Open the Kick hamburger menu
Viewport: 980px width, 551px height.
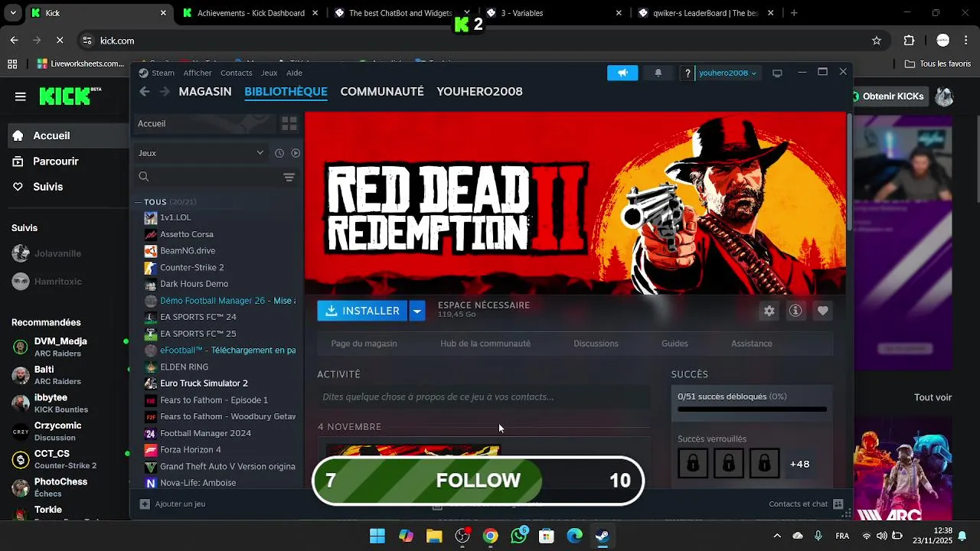[21, 96]
